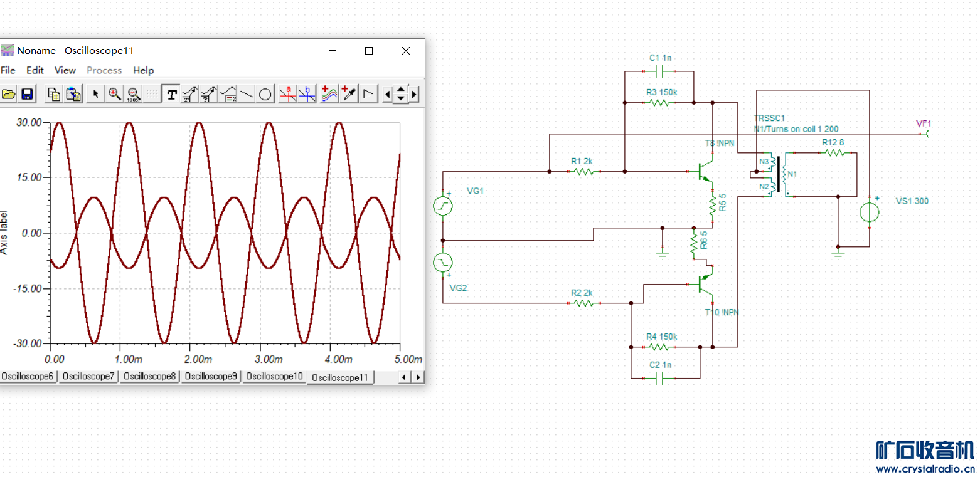
Task: Activate the zoom in magnifier
Action: click(x=114, y=94)
